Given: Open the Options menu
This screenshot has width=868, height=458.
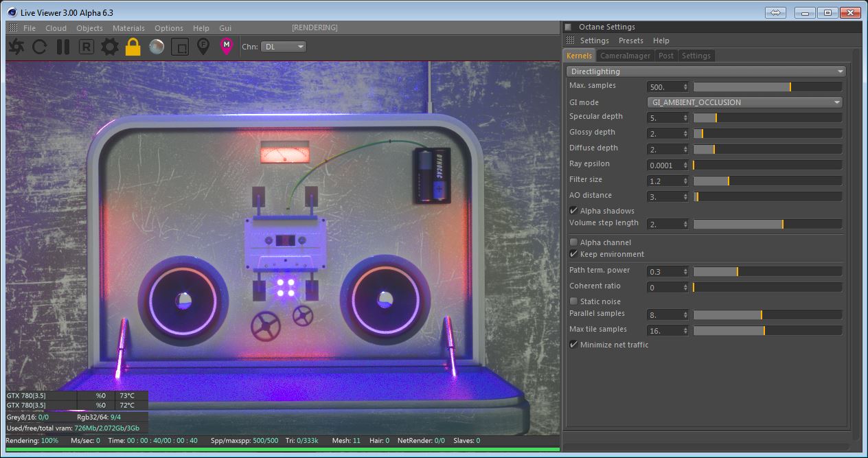Looking at the screenshot, I should 169,28.
